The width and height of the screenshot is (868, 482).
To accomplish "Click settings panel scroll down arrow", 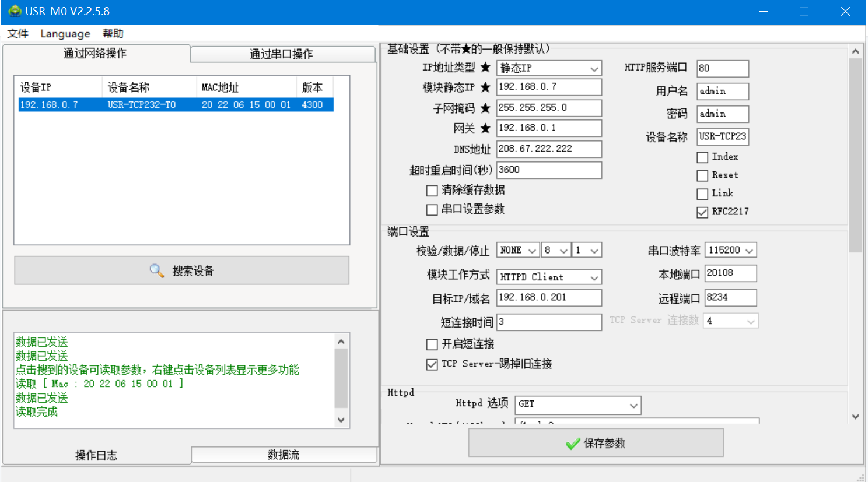I will coord(855,416).
